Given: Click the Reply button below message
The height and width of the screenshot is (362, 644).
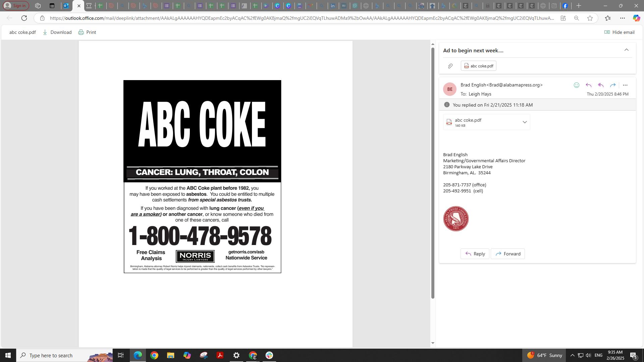Looking at the screenshot, I should pos(475,254).
